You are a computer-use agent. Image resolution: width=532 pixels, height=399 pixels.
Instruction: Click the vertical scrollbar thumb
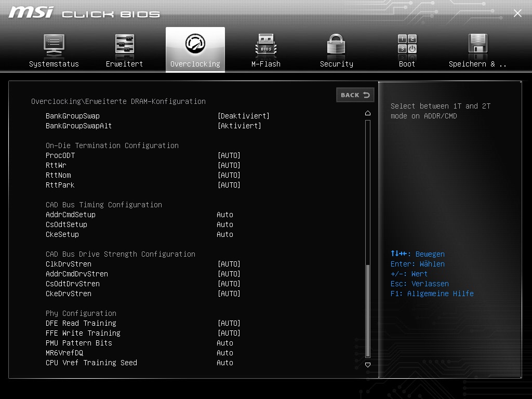point(368,310)
